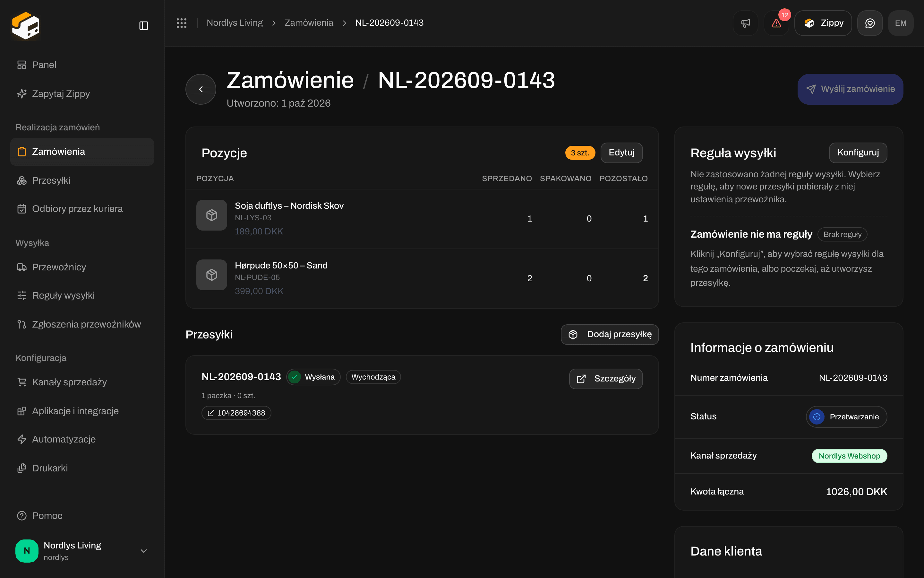Go back with the arrow button
Viewport: 924px width, 578px height.
(x=201, y=89)
